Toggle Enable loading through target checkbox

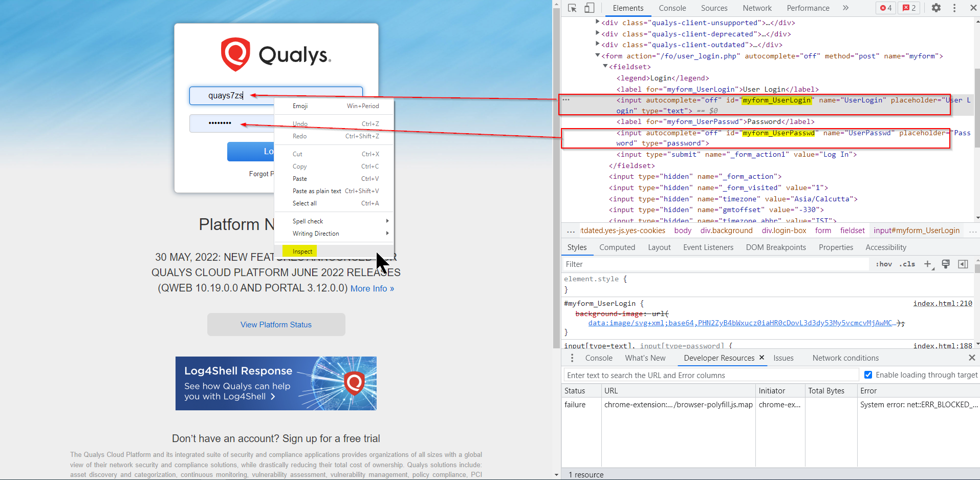click(868, 375)
